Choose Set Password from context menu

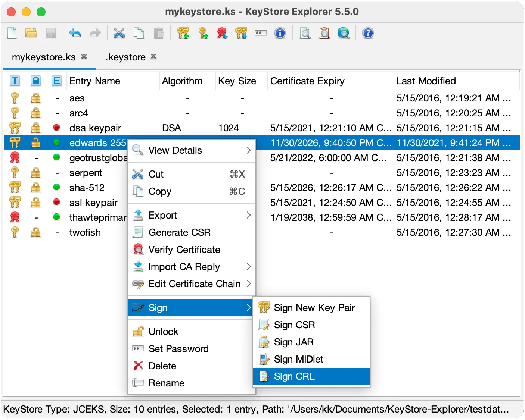coord(192,349)
